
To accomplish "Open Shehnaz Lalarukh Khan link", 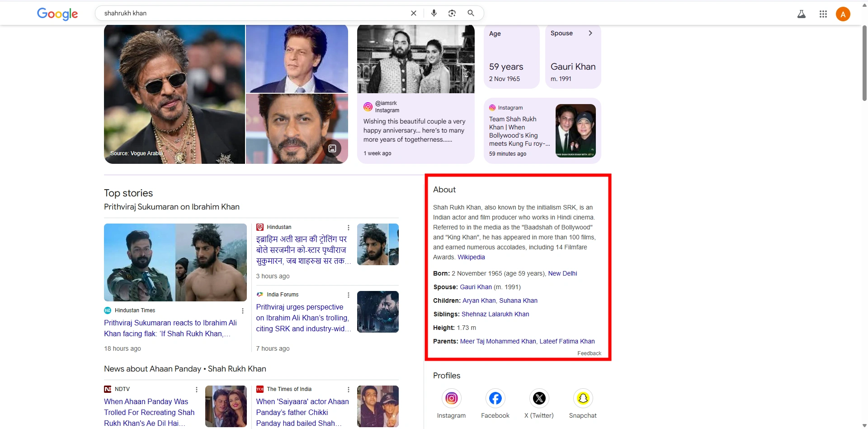I will (495, 314).
